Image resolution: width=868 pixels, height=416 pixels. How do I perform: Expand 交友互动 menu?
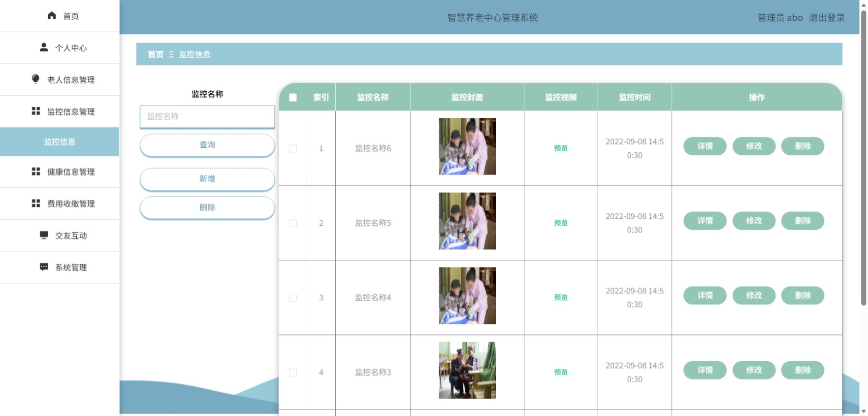coord(60,236)
